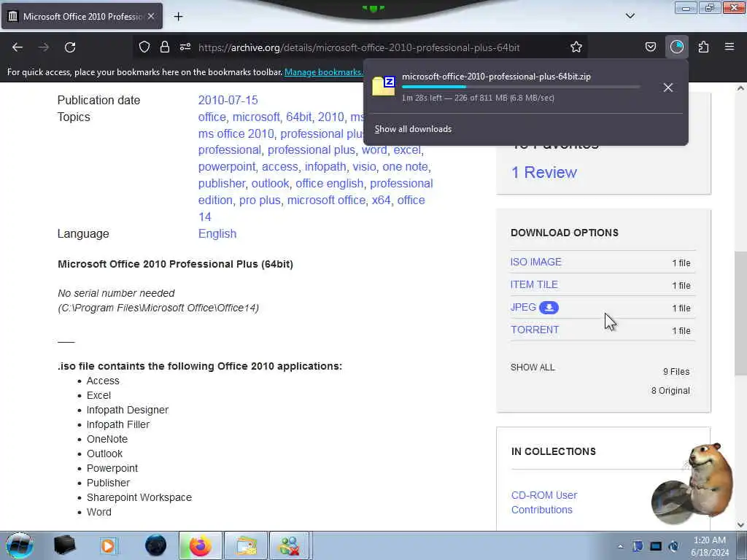Open the 'office english' topic link

click(x=329, y=183)
